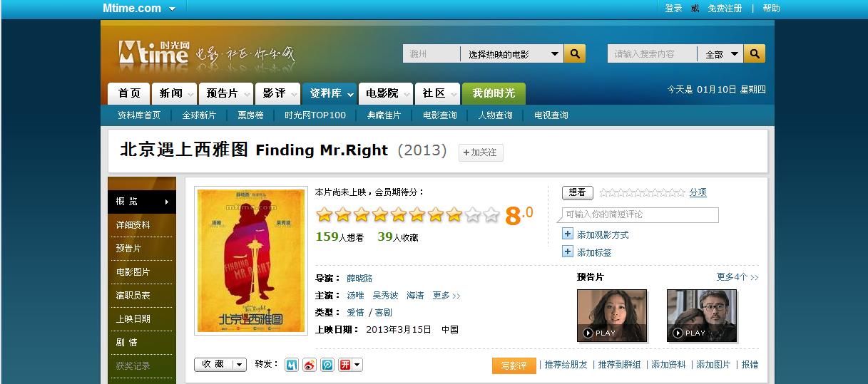Open the 影评 navigation tab
This screenshot has height=384, width=868.
[x=274, y=93]
